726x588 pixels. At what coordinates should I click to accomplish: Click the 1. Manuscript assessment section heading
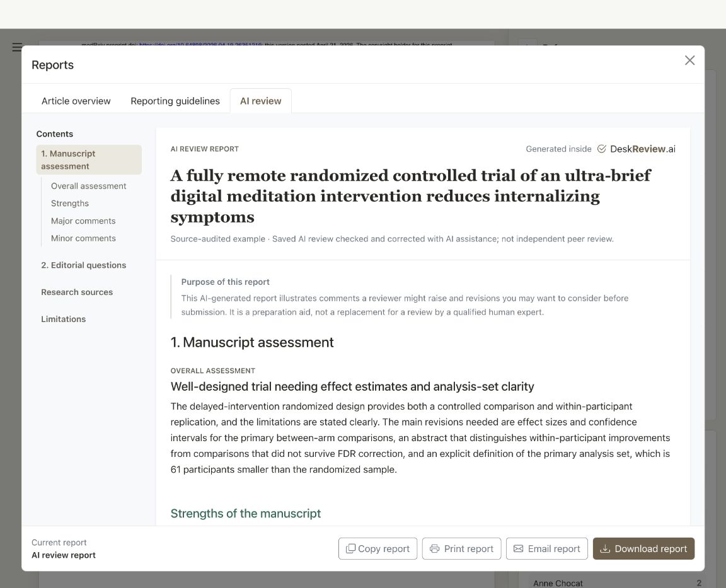[252, 343]
